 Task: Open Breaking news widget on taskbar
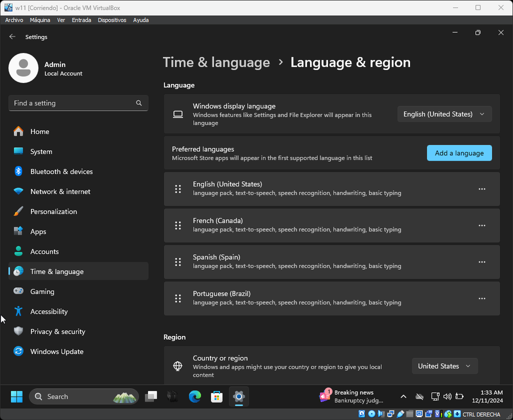[x=351, y=396]
